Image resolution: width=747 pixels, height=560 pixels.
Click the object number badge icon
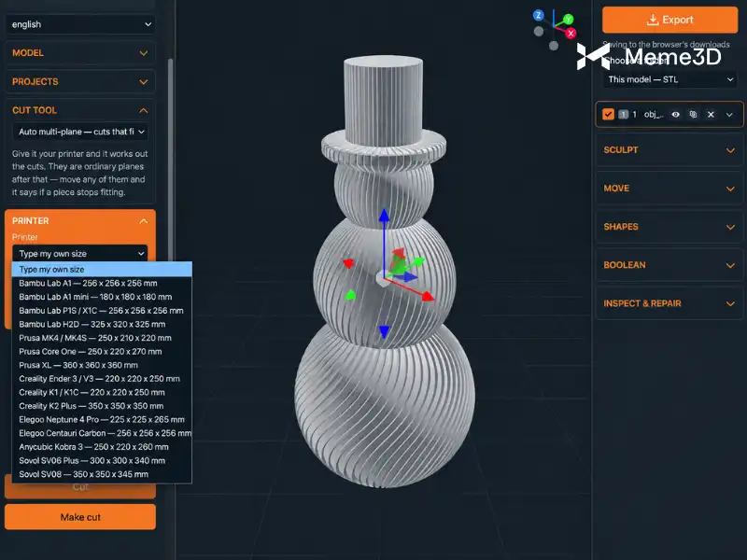coord(623,114)
